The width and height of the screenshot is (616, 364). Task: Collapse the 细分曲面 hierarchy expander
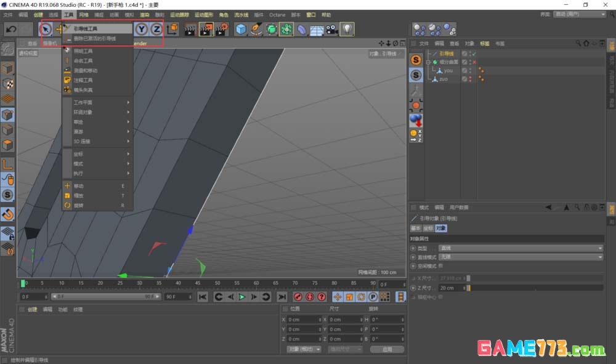pos(428,62)
